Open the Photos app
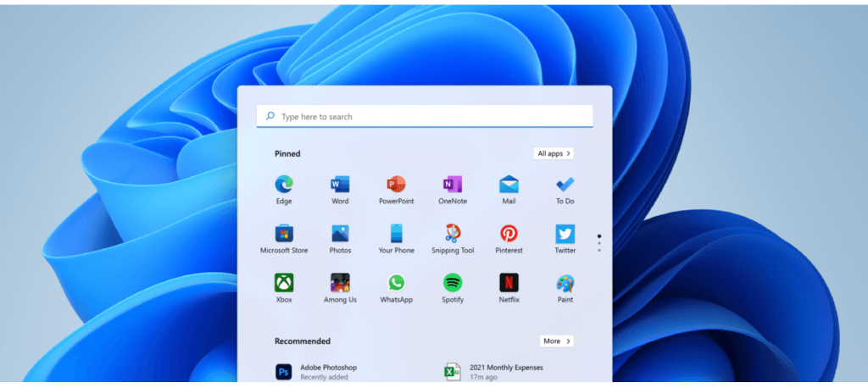Screen dimensions: 868x388 click(340, 233)
